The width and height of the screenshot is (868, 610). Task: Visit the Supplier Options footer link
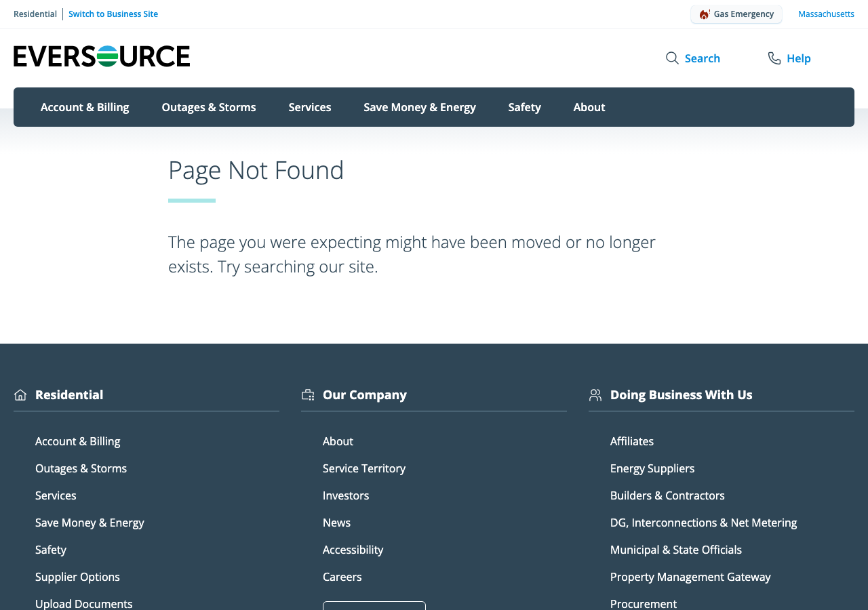pyautogui.click(x=77, y=577)
